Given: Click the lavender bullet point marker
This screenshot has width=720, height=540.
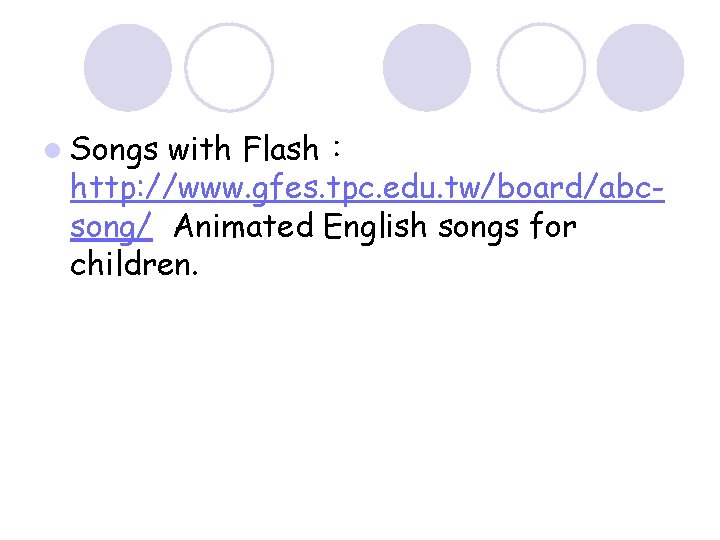Looking at the screenshot, I should [53, 150].
